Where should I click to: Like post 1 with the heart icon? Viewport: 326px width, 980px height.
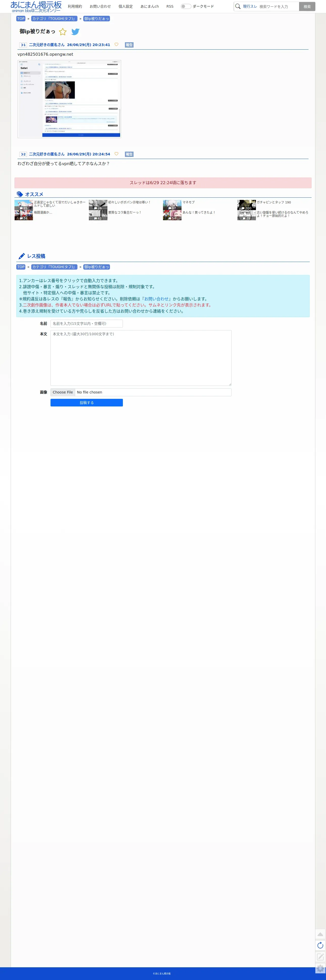116,45
